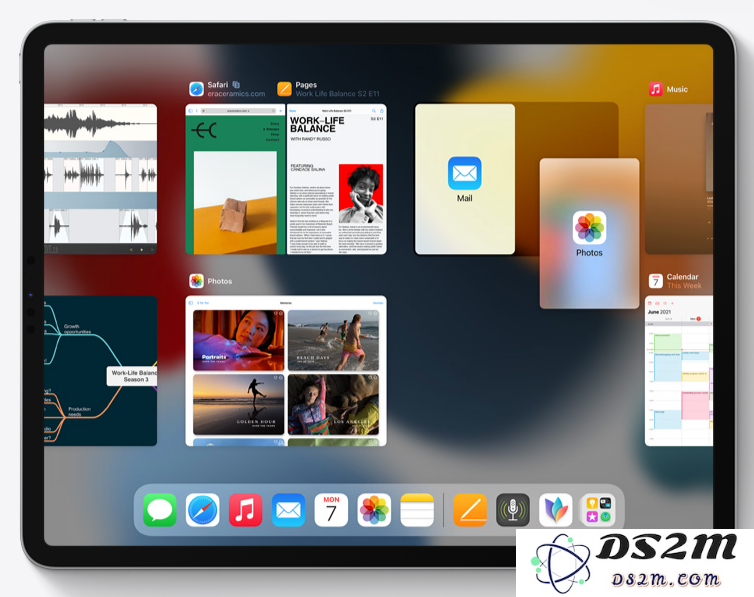Tap the search icon in Pages document
This screenshot has width=754, height=597.
pos(374,111)
